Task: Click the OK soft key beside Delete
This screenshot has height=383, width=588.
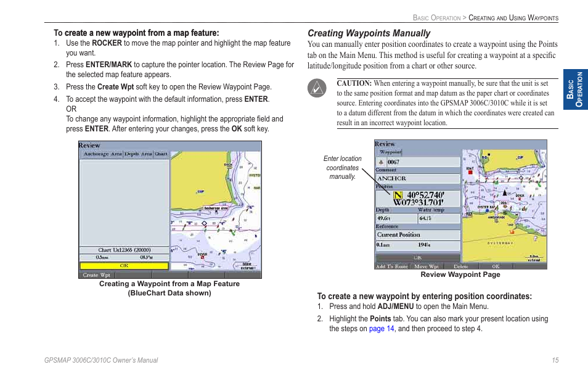Action: [496, 266]
